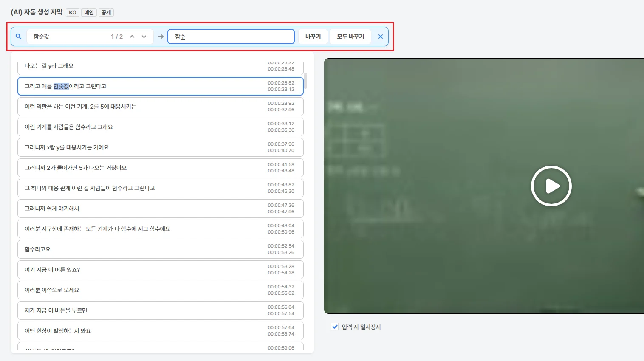Select subtitle 이런 역할을 하는 이런 기계
The image size is (644, 361).
pyautogui.click(x=160, y=107)
